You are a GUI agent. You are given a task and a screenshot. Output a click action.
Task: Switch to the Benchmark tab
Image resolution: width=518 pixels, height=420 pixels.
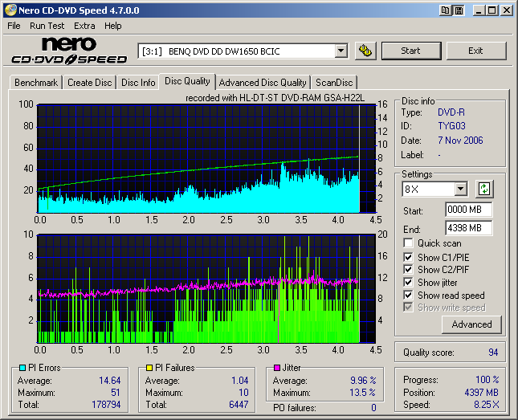[x=36, y=83]
